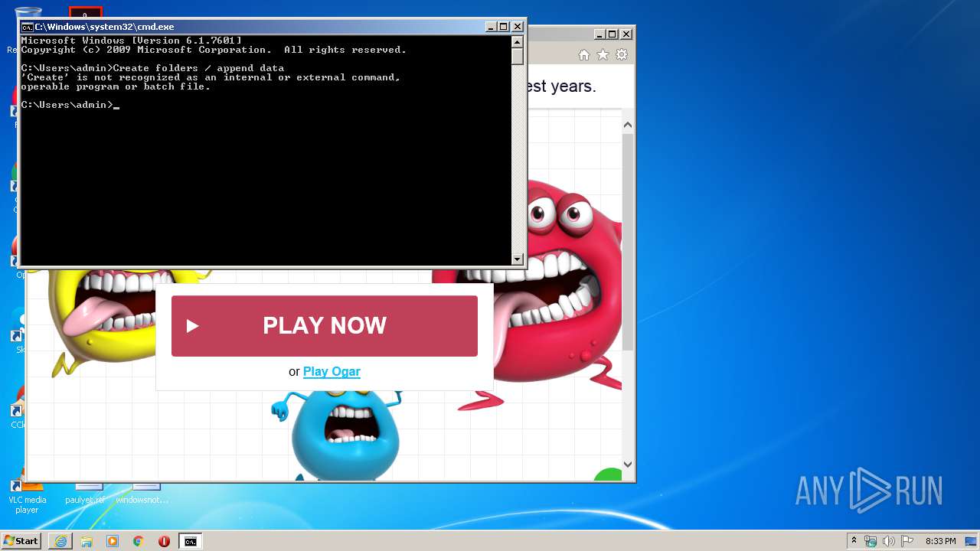Click the cmd scrollbar up arrow
Screen dimensions: 980x551
[518, 42]
